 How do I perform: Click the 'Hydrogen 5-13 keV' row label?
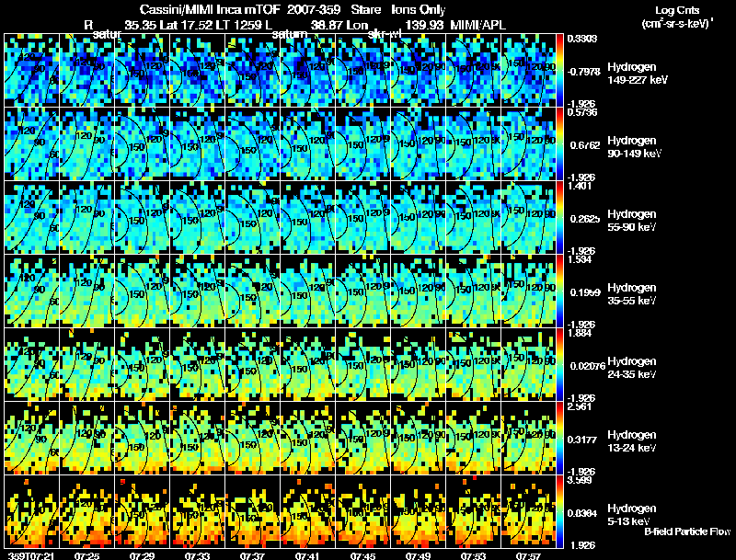(x=631, y=515)
